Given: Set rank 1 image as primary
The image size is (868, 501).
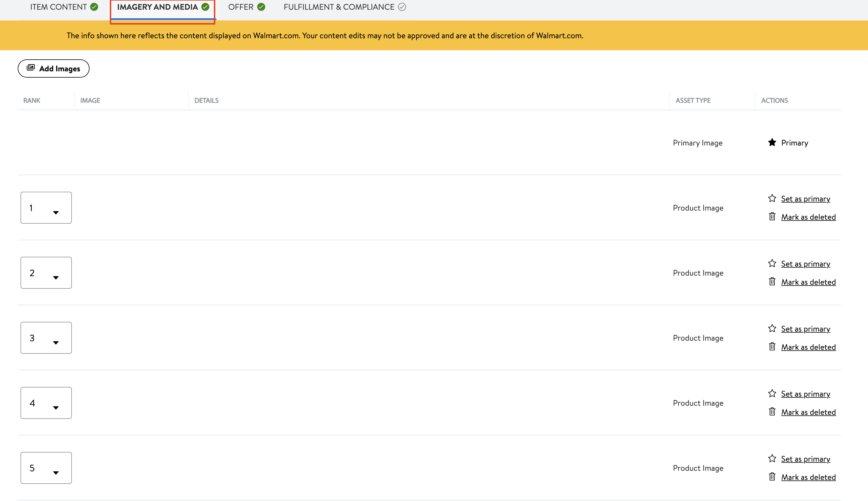Looking at the screenshot, I should coord(806,199).
